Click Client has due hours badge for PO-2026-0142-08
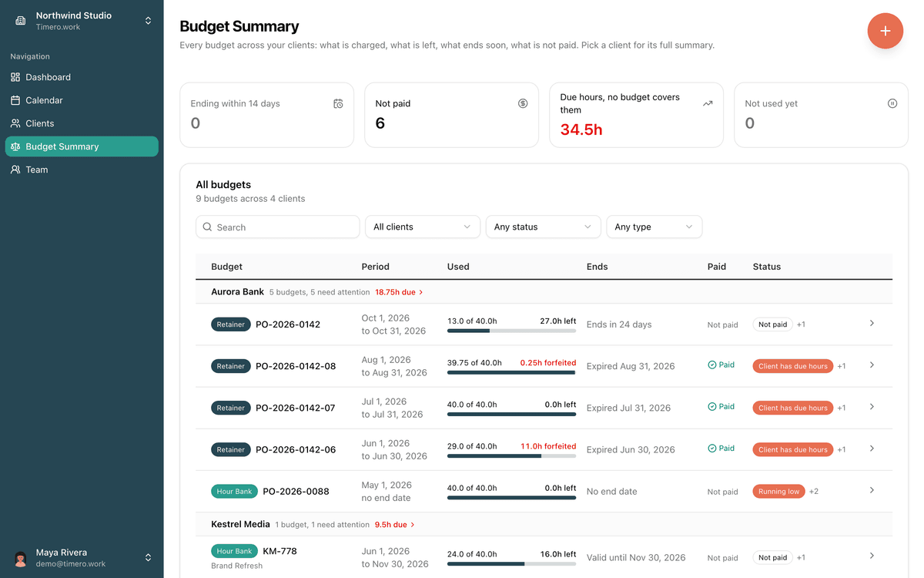924x578 pixels. click(793, 366)
